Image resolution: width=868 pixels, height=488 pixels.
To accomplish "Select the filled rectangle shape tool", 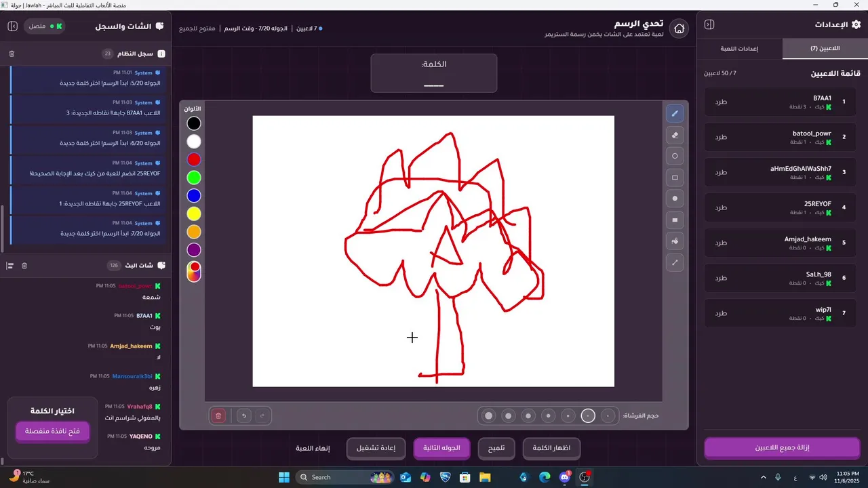I will [x=675, y=220].
